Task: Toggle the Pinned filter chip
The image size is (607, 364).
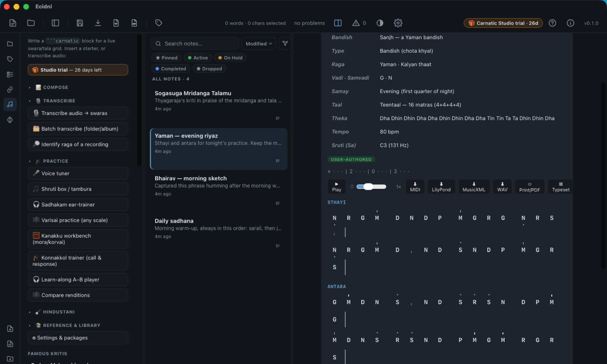Action: click(x=166, y=58)
